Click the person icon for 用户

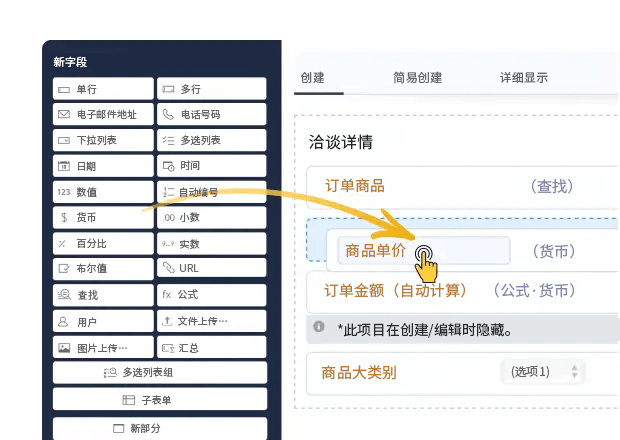pos(63,321)
